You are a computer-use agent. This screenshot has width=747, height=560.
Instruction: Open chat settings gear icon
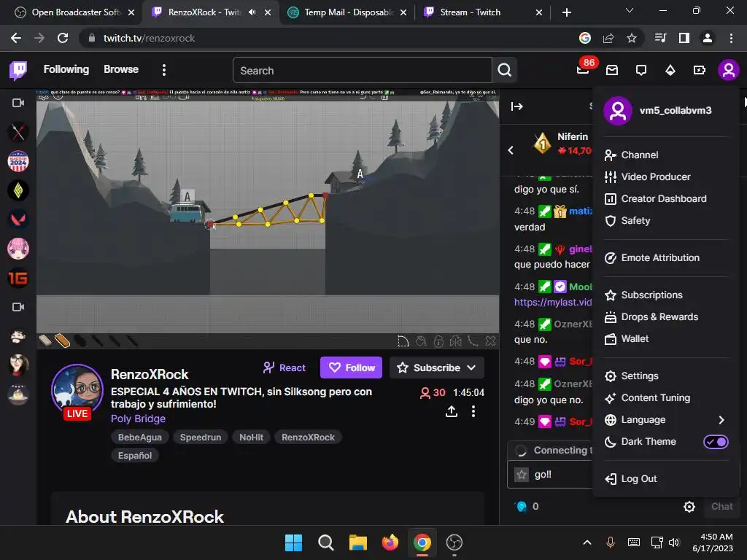tap(689, 507)
